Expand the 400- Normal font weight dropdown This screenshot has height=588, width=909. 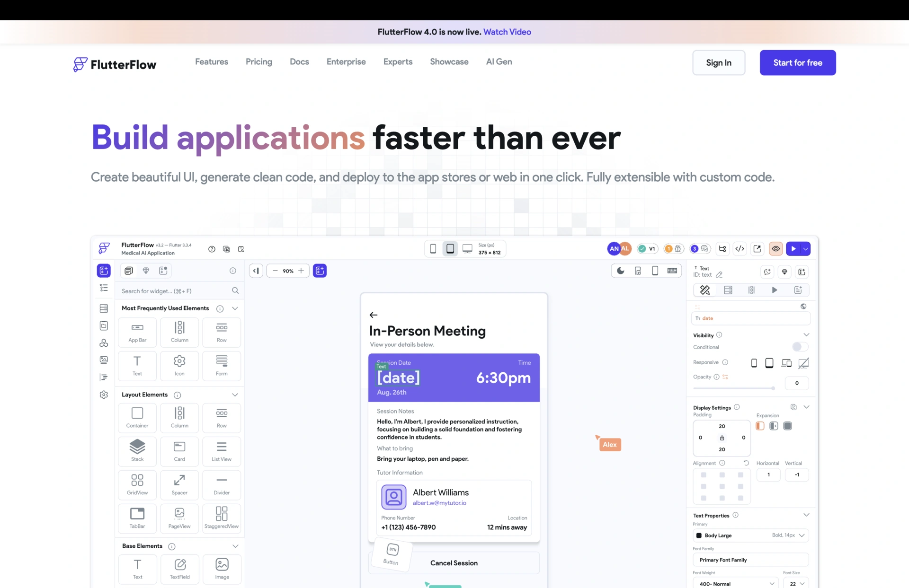coord(736,584)
